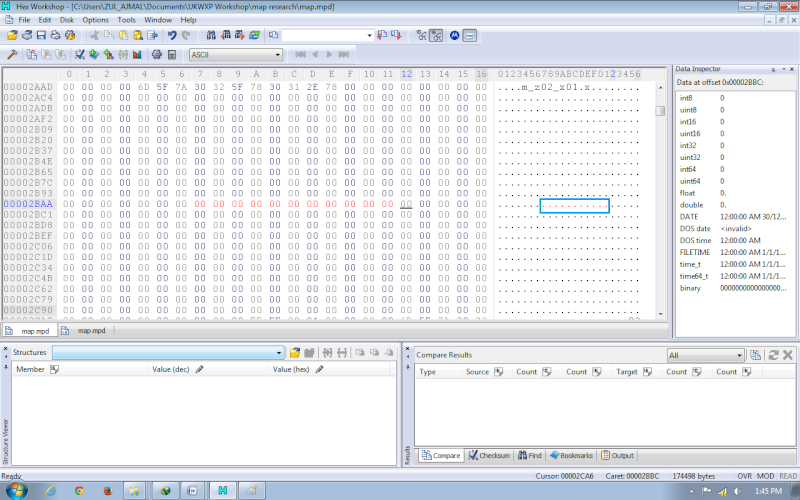Undo the last edit
The height and width of the screenshot is (500, 800).
[172, 35]
